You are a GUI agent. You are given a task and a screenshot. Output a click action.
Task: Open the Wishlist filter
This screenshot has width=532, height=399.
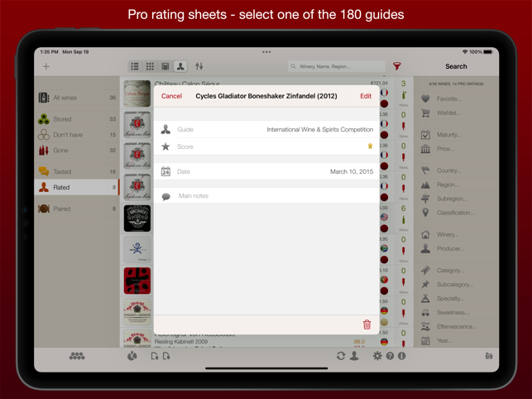pyautogui.click(x=456, y=113)
